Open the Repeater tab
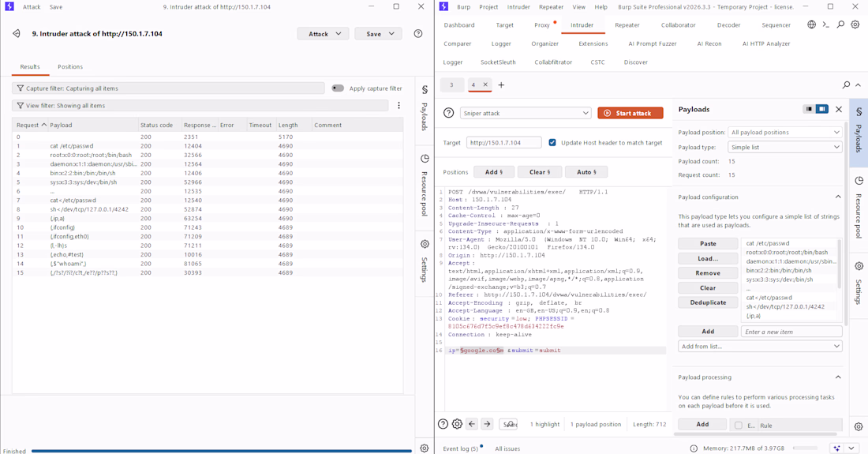868x454 pixels. point(627,25)
